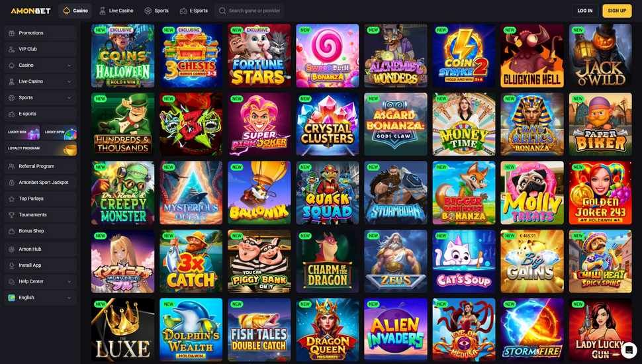This screenshot has width=642, height=364.
Task: Open the live chat bubble icon
Action: coord(629,350)
